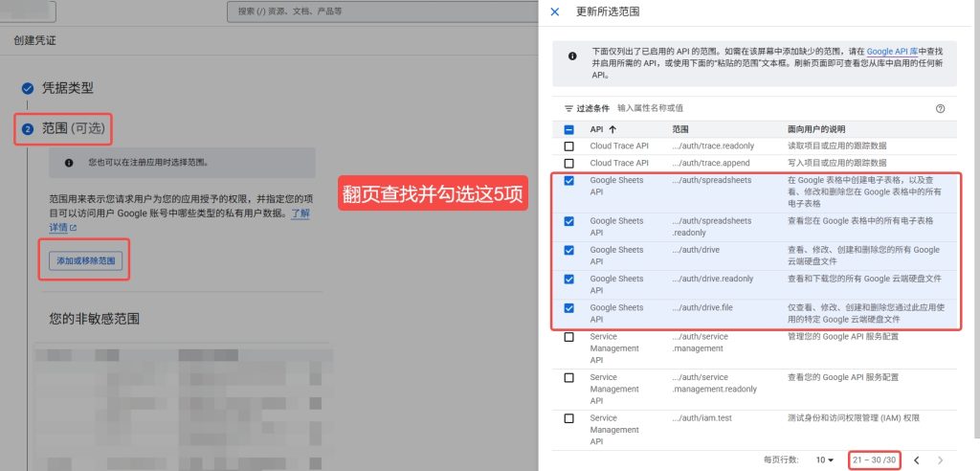Check the .../auth/iam.test scope checkbox
Screen dimensions: 980x471
[x=568, y=418]
